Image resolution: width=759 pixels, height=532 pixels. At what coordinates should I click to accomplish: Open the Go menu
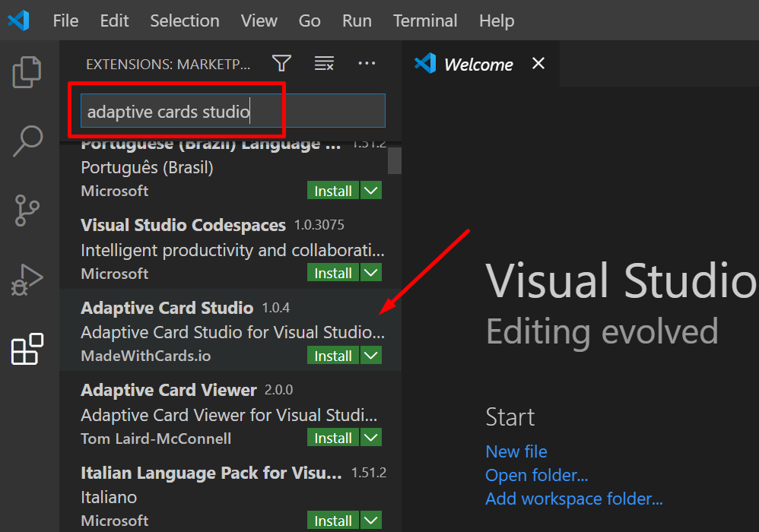(x=310, y=21)
